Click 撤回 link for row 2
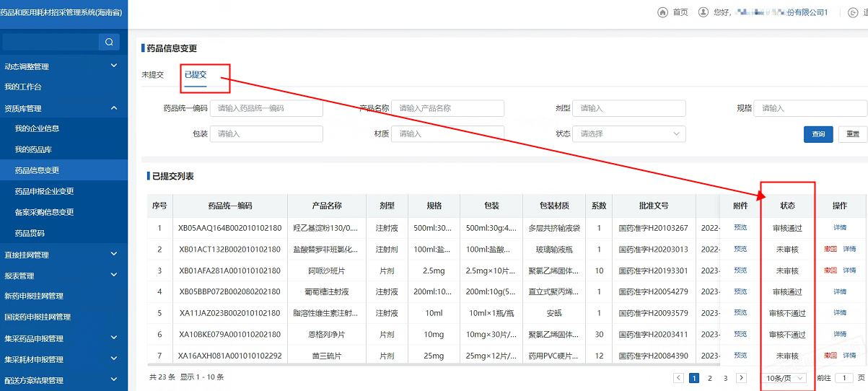This screenshot has height=391, width=868. click(x=830, y=249)
